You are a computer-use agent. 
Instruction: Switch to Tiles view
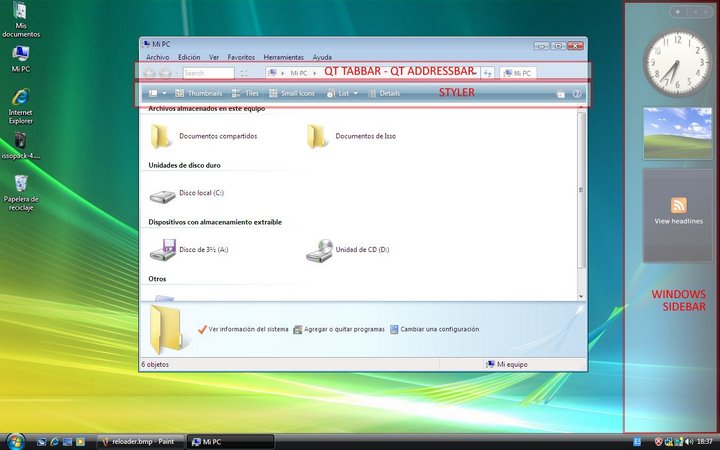(245, 93)
